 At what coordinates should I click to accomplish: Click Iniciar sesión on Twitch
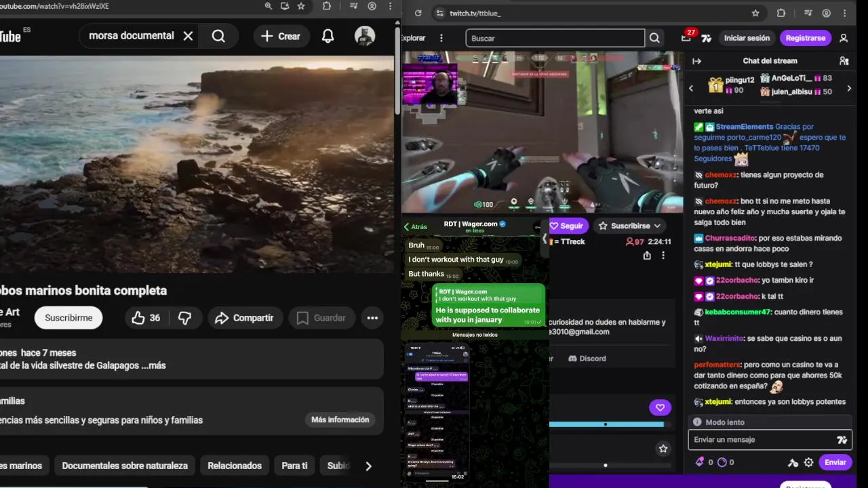tap(747, 38)
